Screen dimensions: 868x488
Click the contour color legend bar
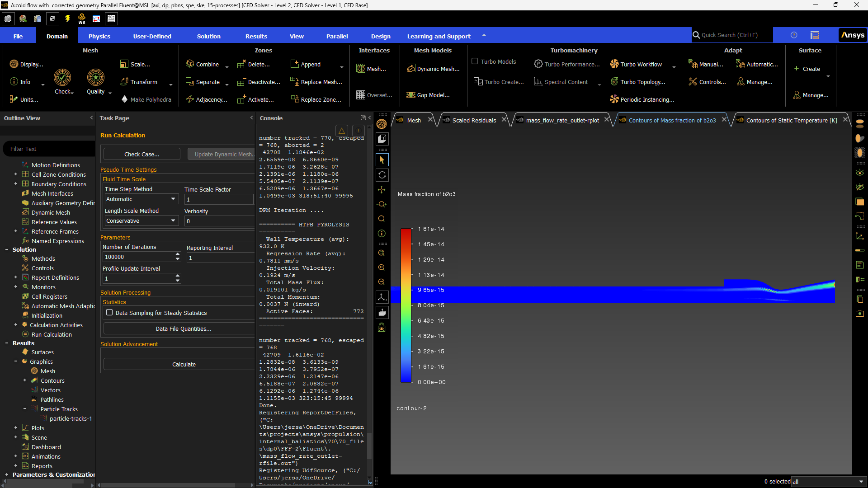(x=406, y=305)
